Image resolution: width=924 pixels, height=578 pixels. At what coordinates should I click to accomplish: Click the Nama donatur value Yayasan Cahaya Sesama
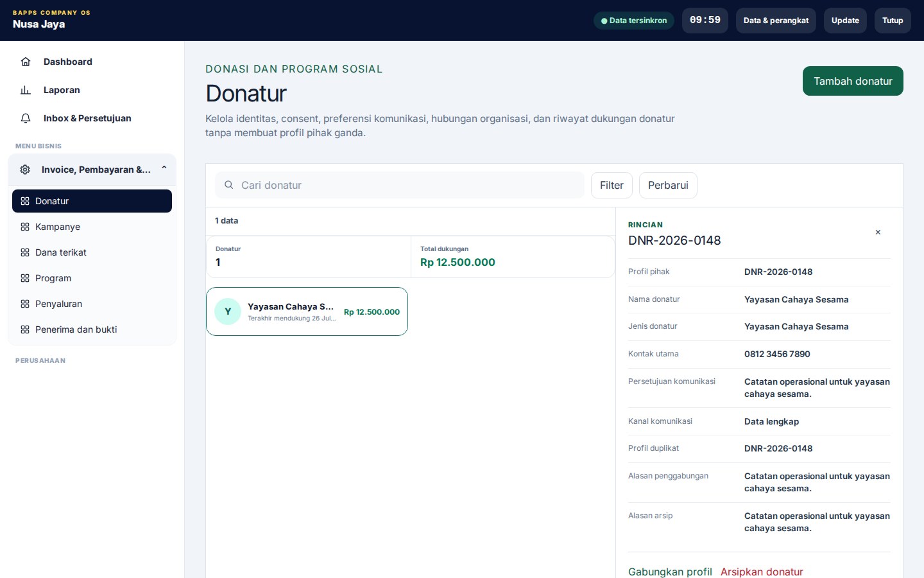pos(796,299)
